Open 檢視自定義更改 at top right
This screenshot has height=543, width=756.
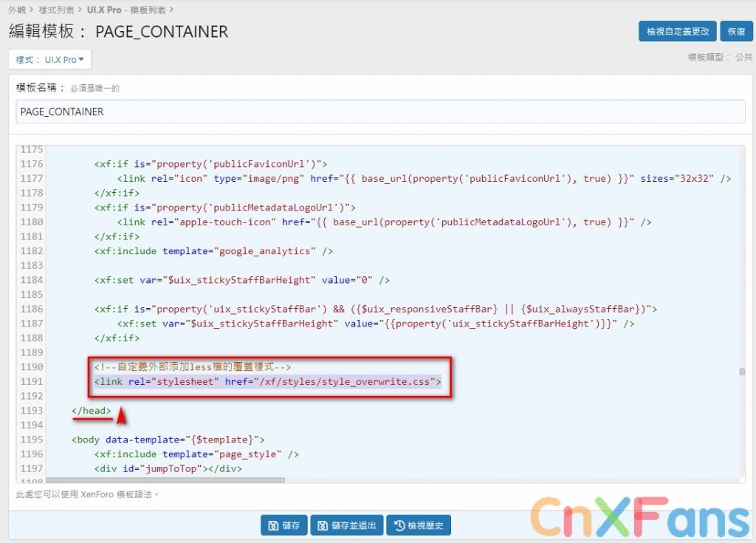677,31
